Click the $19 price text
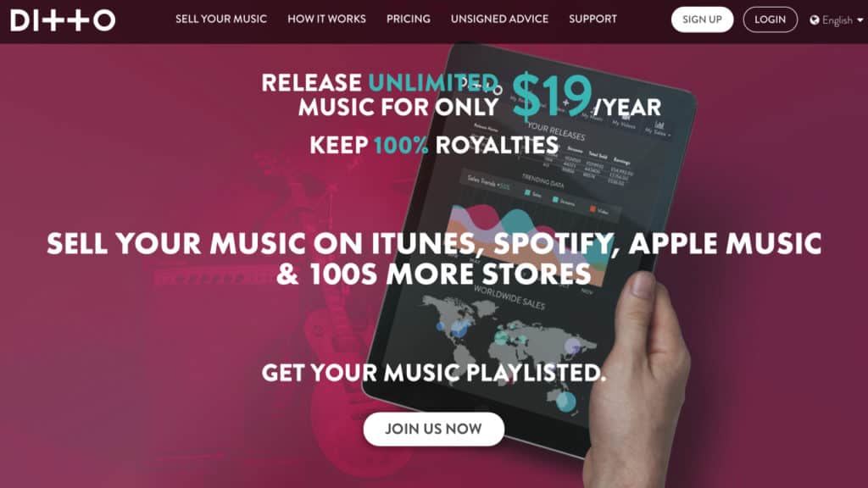The width and height of the screenshot is (868, 488). pyautogui.click(x=552, y=96)
